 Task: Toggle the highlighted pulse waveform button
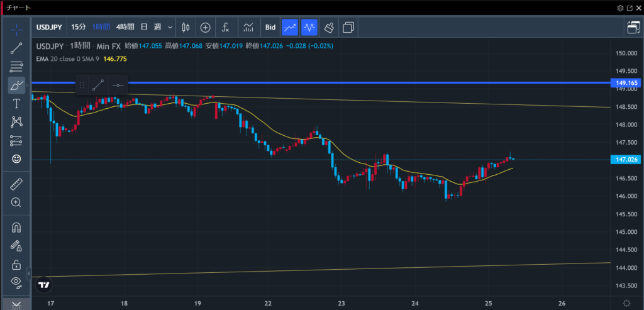[309, 28]
